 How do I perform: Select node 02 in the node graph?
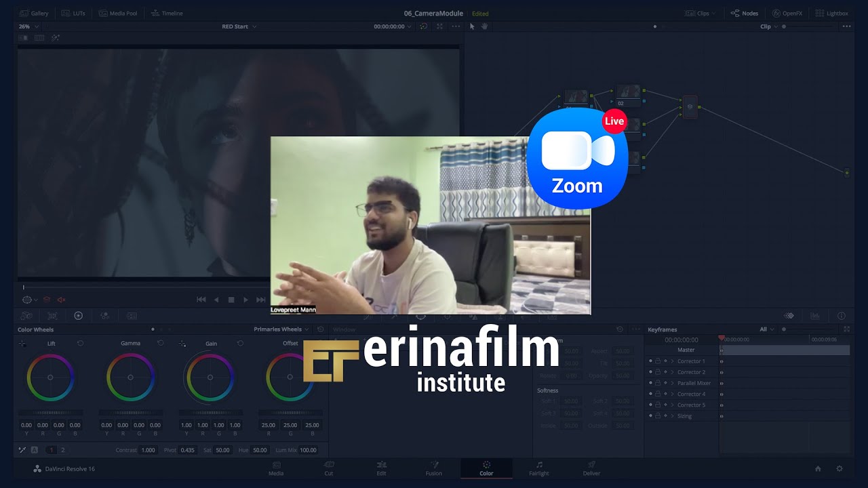629,95
